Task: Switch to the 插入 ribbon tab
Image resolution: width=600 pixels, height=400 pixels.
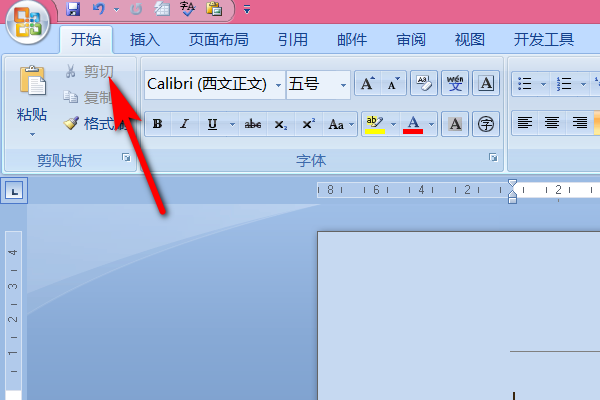Action: (145, 39)
